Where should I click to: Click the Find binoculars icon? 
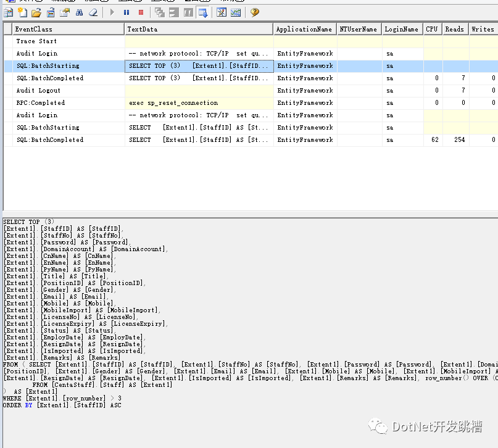(79, 13)
